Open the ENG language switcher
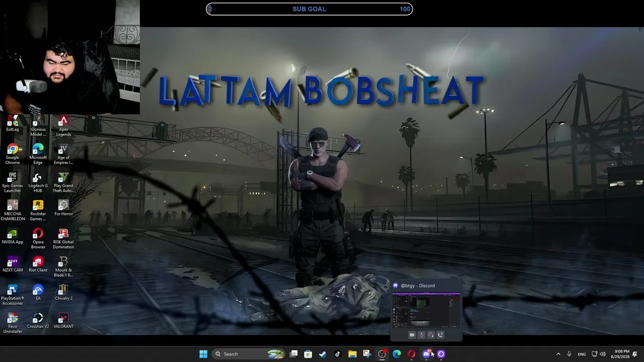The image size is (644, 362). [582, 354]
